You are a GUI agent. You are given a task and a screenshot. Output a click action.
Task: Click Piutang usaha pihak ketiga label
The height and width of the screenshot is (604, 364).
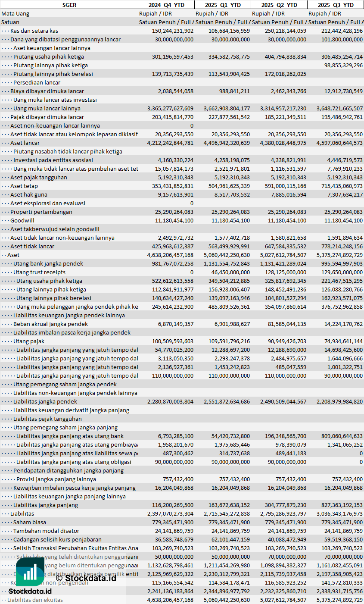click(49, 56)
